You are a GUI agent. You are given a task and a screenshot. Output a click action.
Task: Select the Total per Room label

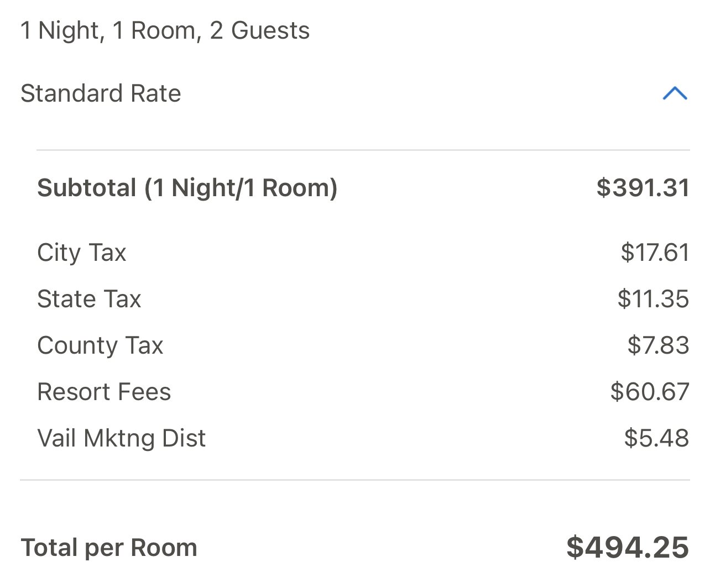[x=109, y=548]
